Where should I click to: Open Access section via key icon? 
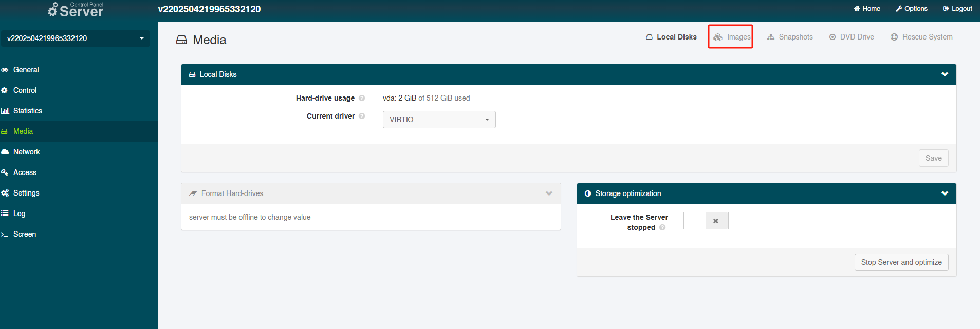[5, 172]
